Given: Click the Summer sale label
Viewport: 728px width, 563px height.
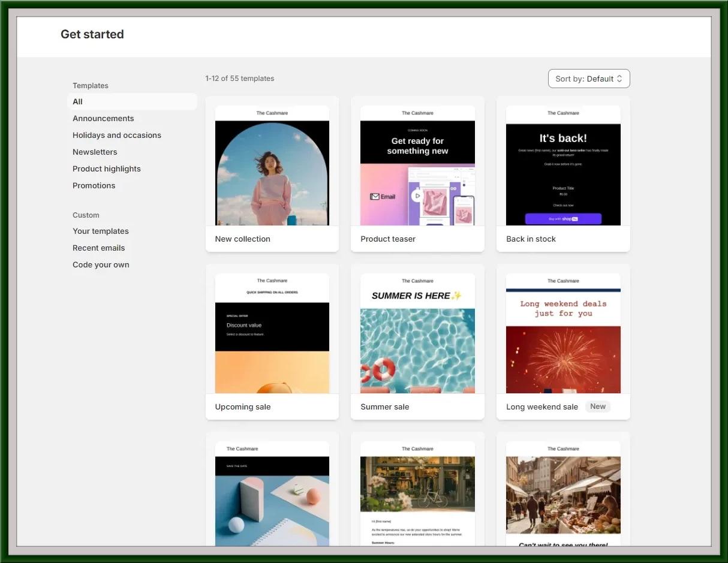Looking at the screenshot, I should click(x=385, y=407).
